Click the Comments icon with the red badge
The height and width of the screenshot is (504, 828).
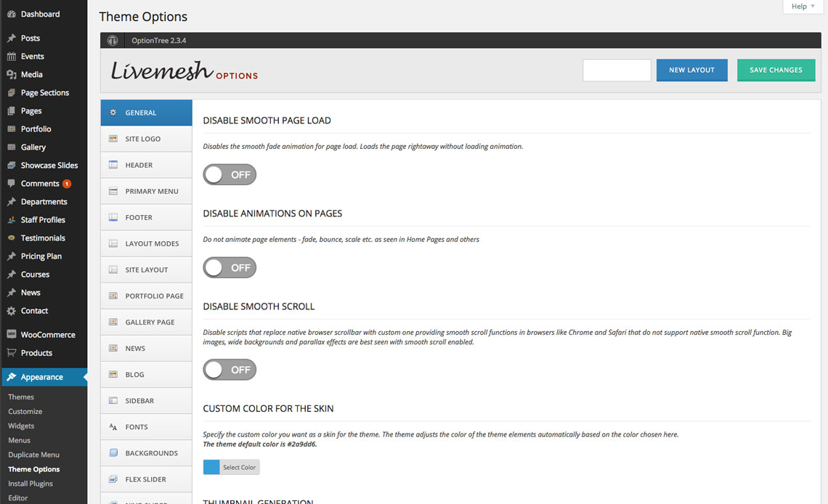pyautogui.click(x=10, y=183)
